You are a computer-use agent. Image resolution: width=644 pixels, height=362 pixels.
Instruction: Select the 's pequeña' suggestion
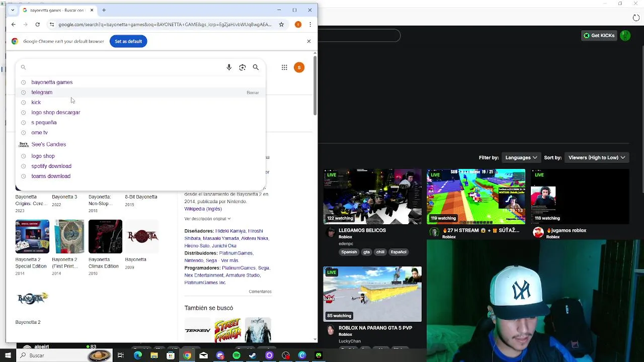(x=44, y=122)
